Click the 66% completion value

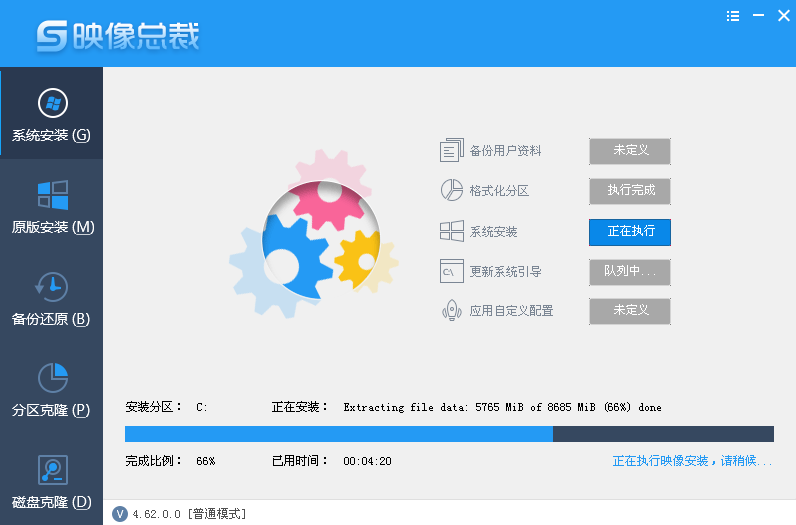[206, 461]
